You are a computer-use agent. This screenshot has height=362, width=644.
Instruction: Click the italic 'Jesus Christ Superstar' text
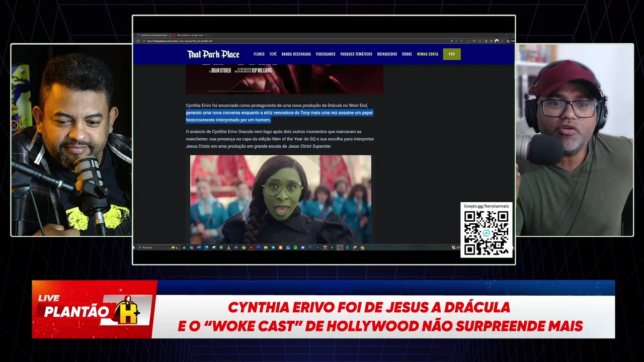point(309,146)
